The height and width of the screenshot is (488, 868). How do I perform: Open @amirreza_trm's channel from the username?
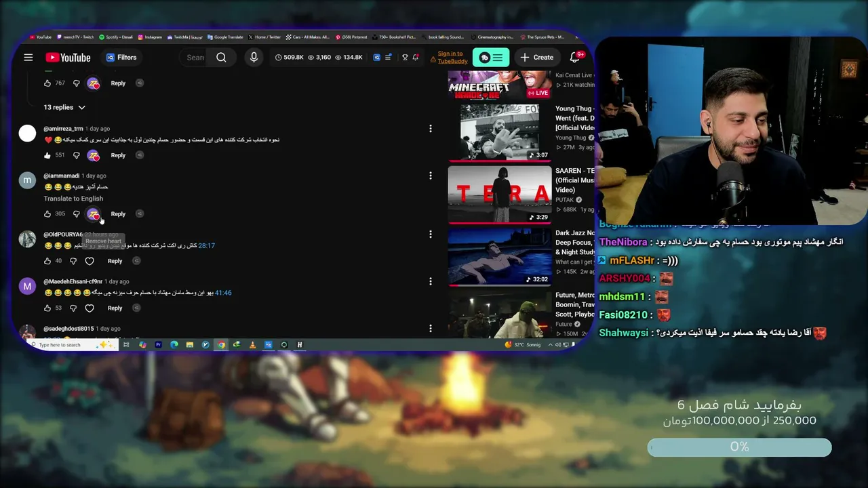63,129
